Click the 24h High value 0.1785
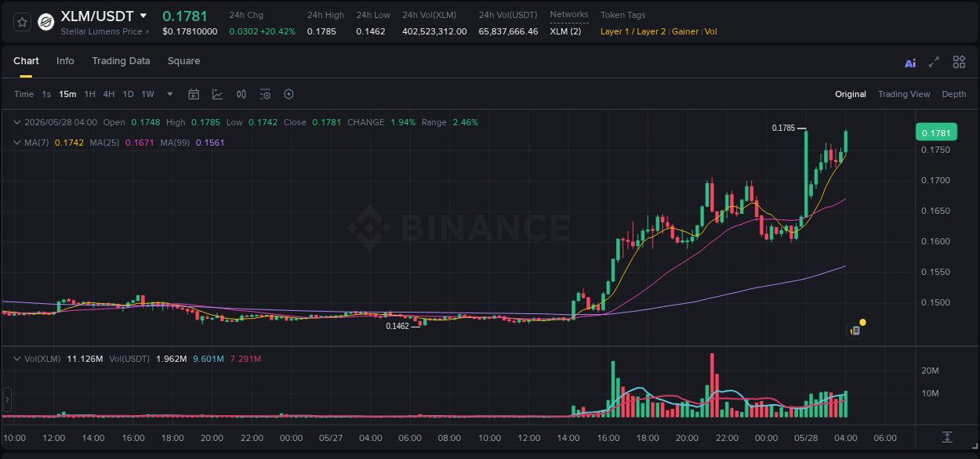980x459 pixels. [x=321, y=31]
